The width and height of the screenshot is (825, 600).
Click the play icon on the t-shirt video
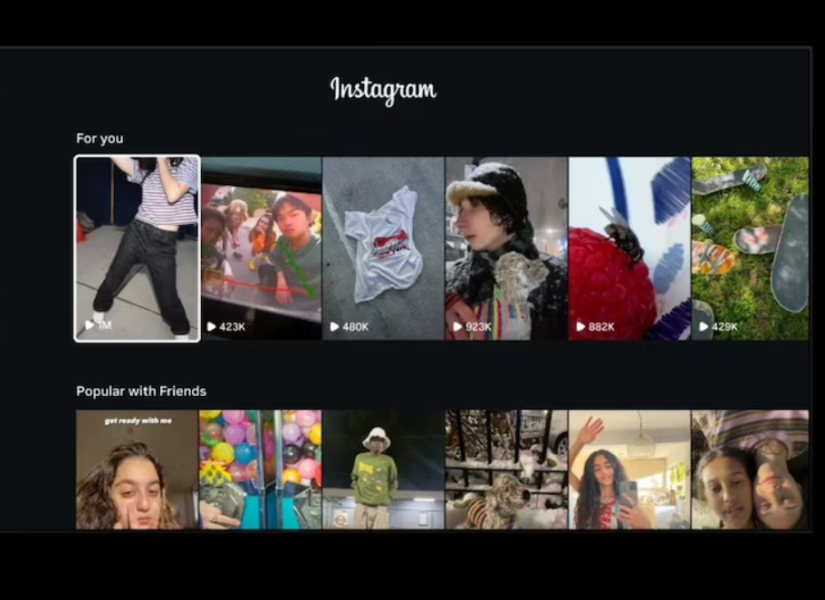(x=333, y=326)
